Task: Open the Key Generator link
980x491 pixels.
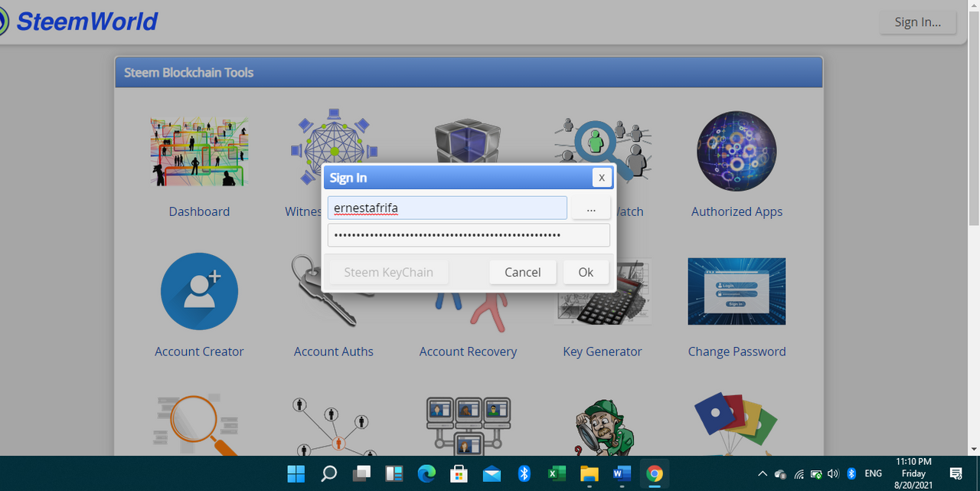Action: pos(603,352)
